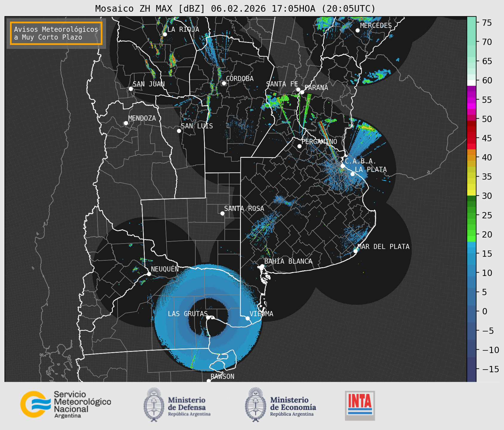The width and height of the screenshot is (504, 430).
Task: Click the Rawson city marker dot
Action: point(209,381)
